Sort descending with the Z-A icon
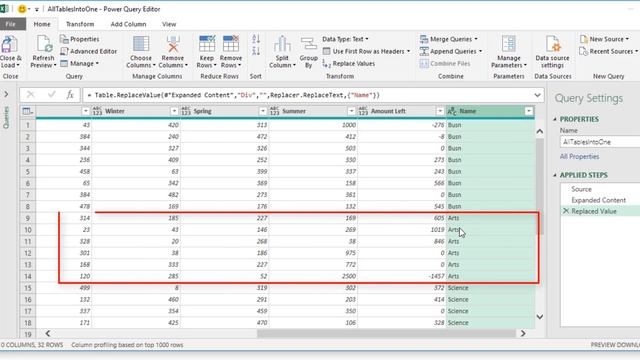Screen dimensions: 640x360 click(x=256, y=51)
